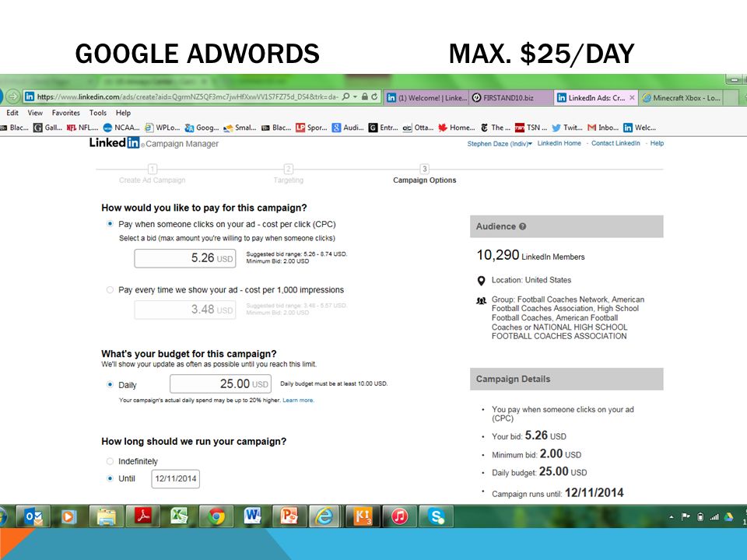Switch to the FIRSTAND10.biz tab

pyautogui.click(x=510, y=98)
